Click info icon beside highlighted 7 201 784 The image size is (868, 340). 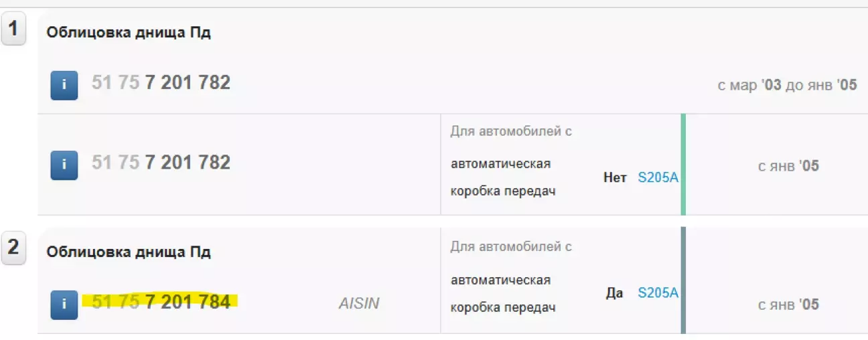click(x=64, y=305)
